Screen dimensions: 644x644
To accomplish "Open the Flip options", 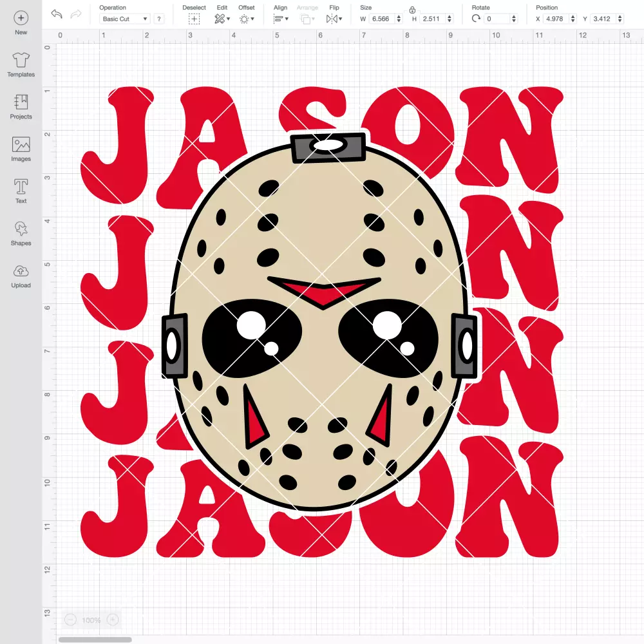I will click(334, 19).
